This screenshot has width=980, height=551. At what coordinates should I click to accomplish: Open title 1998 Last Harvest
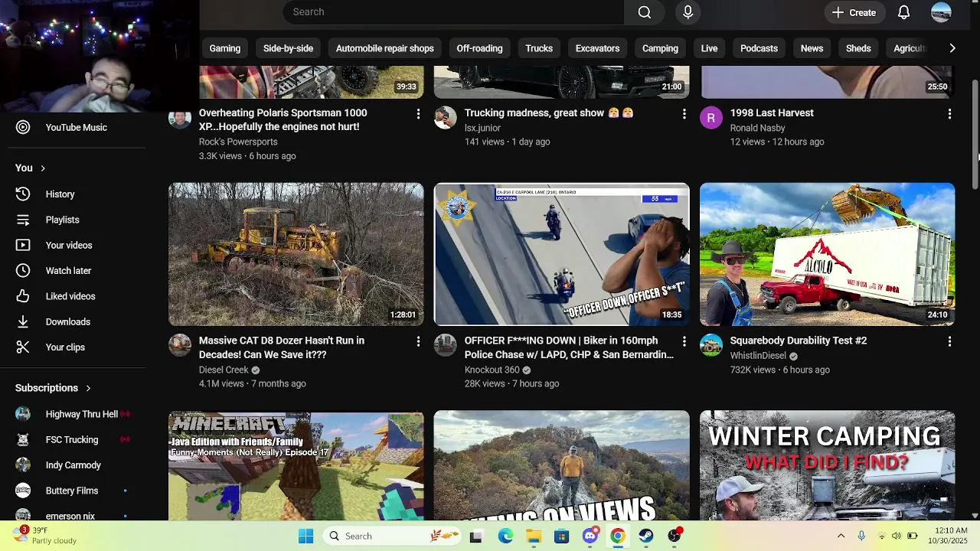coord(772,112)
